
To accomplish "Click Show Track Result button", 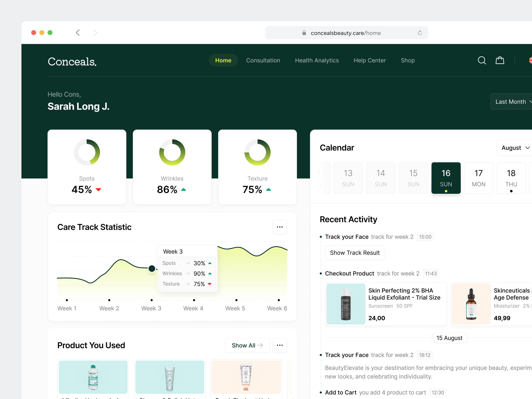I will [355, 253].
